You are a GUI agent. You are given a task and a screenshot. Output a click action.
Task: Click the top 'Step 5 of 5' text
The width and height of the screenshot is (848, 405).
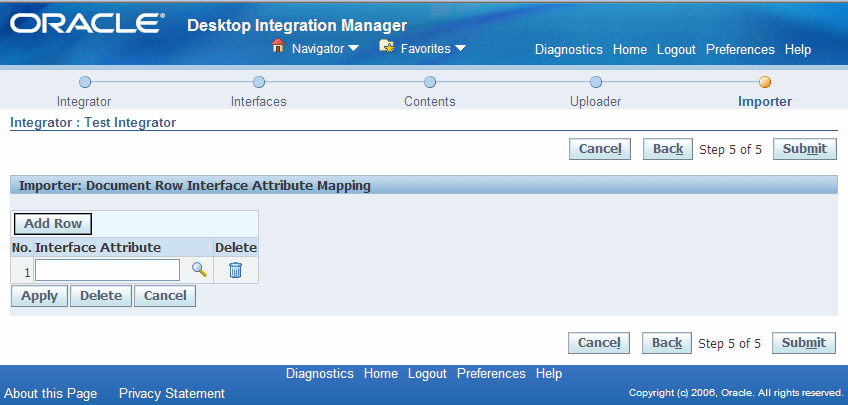click(x=730, y=150)
